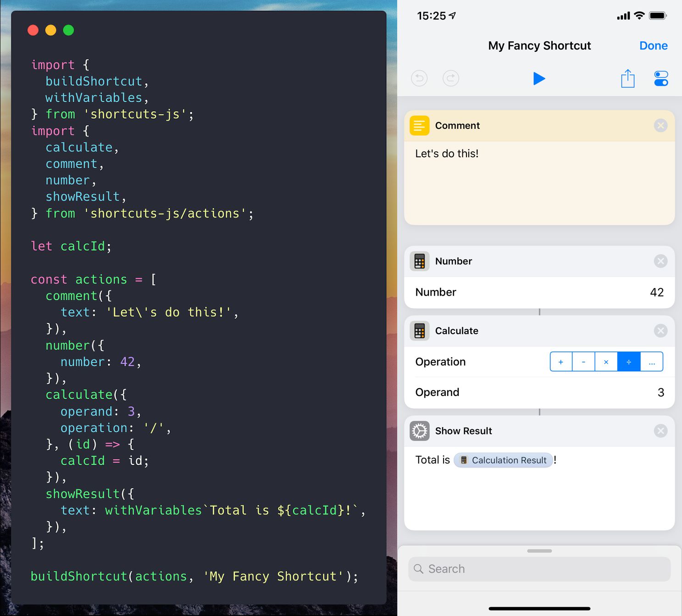Tap the My Fancy Shortcut title
Image resolution: width=682 pixels, height=616 pixels.
pyautogui.click(x=539, y=45)
